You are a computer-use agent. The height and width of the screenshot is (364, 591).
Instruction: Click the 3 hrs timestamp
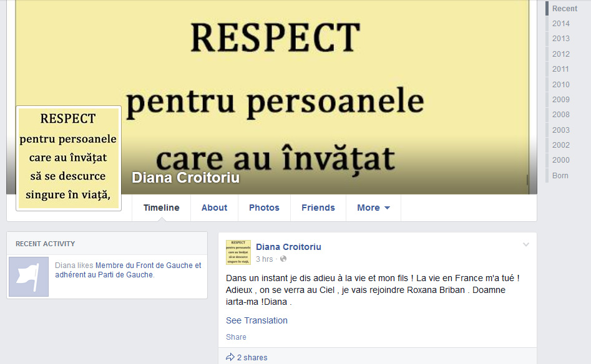pos(264,259)
